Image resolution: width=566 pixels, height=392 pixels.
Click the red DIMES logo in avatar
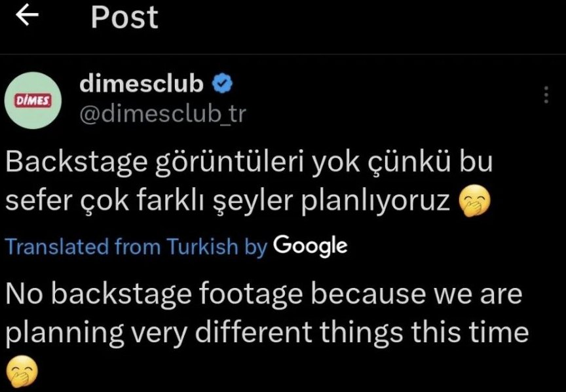coord(33,101)
